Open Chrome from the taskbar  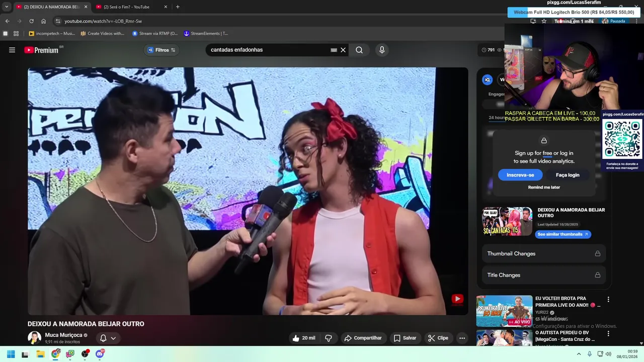point(55,354)
